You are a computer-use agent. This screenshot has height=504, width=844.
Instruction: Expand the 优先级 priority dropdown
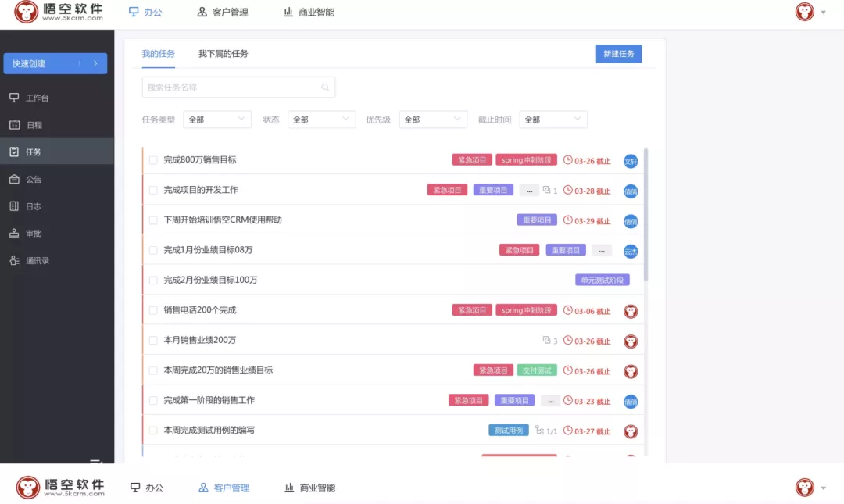point(433,120)
